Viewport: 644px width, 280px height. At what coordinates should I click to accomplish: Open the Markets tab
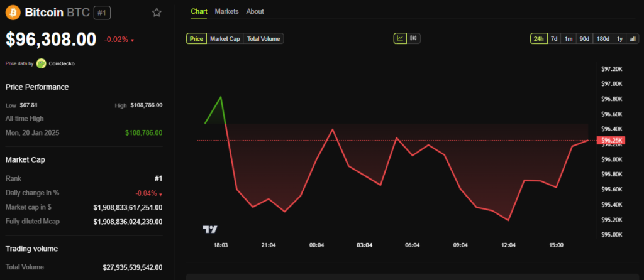pos(226,11)
